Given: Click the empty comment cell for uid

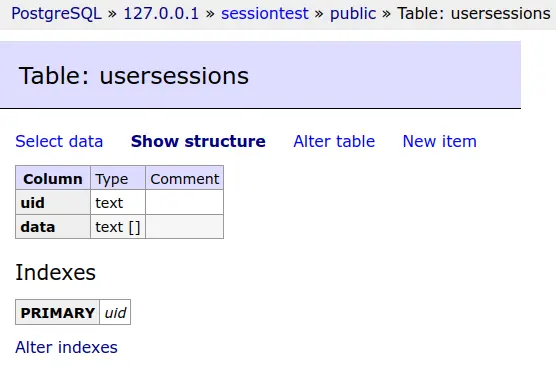Looking at the screenshot, I should click(184, 202).
